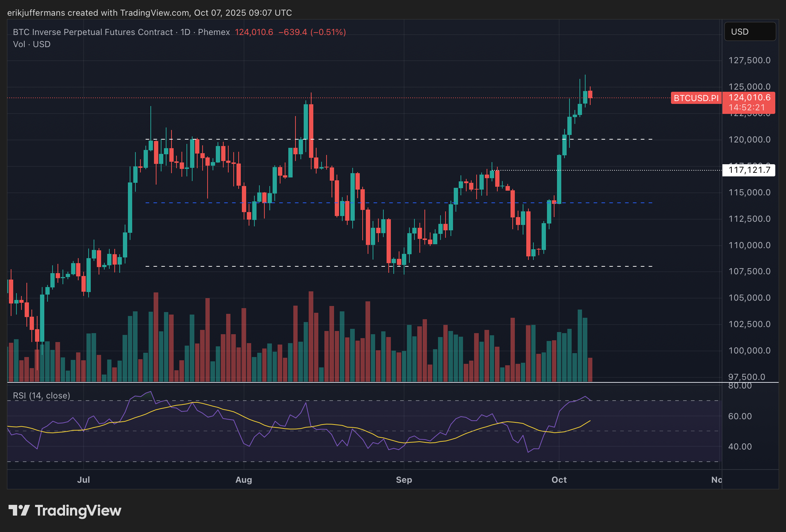Select the 117,121.7 price label
Viewport: 786px width, 532px height.
pyautogui.click(x=749, y=170)
